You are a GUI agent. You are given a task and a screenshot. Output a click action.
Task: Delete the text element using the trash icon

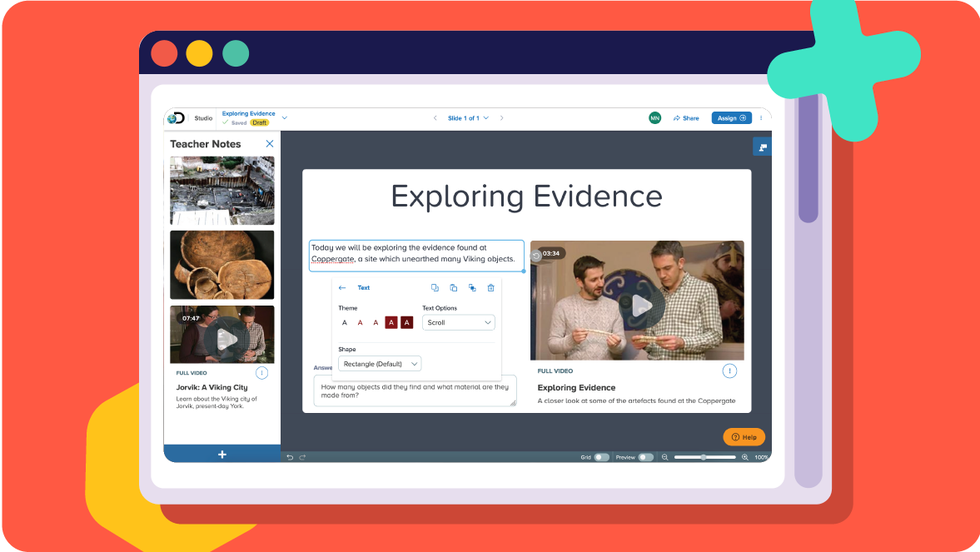(490, 287)
